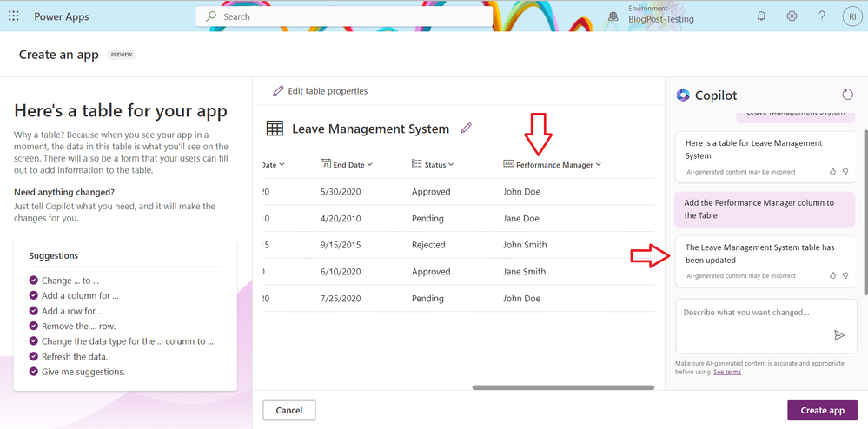Click the Environment globe icon
This screenshot has width=868, height=429.
(x=613, y=16)
